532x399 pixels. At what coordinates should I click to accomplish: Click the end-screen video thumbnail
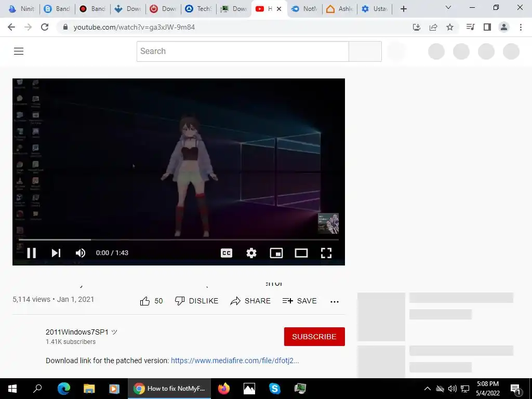[x=328, y=223]
